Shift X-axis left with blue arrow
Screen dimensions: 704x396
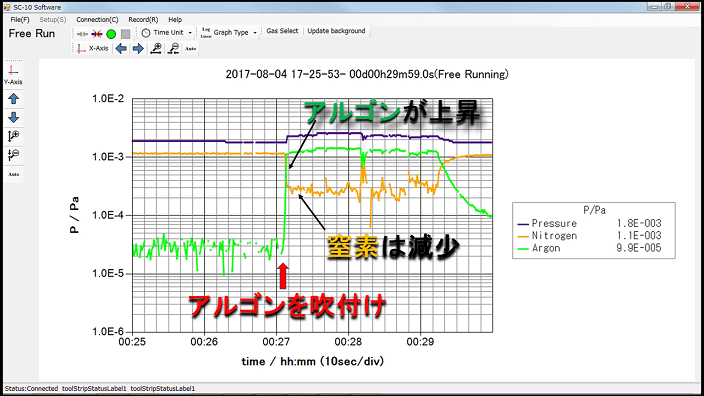pyautogui.click(x=121, y=48)
